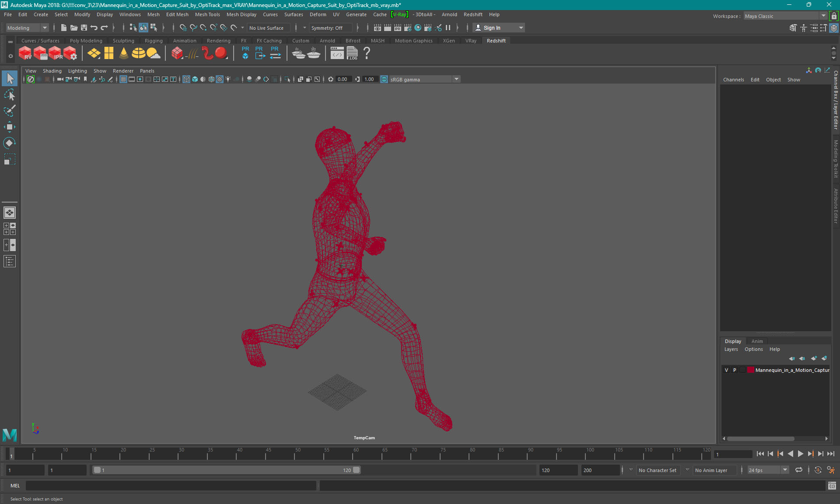Open the Redshift IPR render icon
Image resolution: width=840 pixels, height=504 pixels.
pos(56,53)
